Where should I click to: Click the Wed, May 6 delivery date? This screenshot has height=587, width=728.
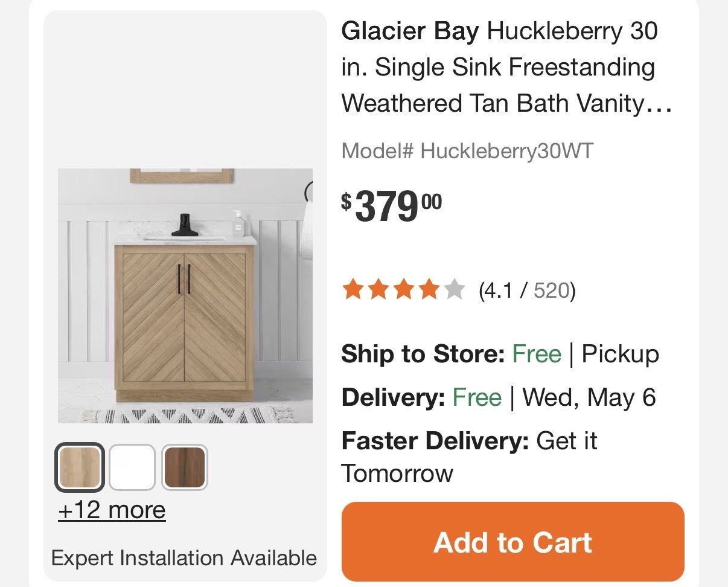pyautogui.click(x=589, y=397)
